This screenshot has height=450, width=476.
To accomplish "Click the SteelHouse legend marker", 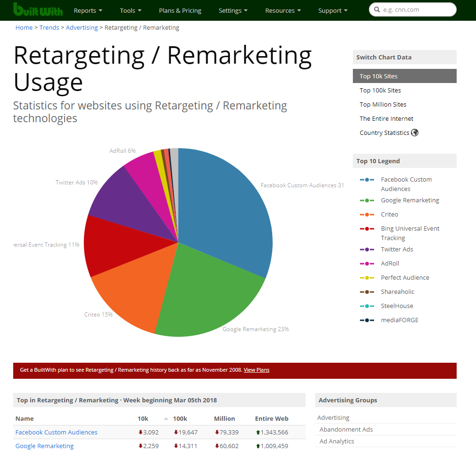I will 367,306.
